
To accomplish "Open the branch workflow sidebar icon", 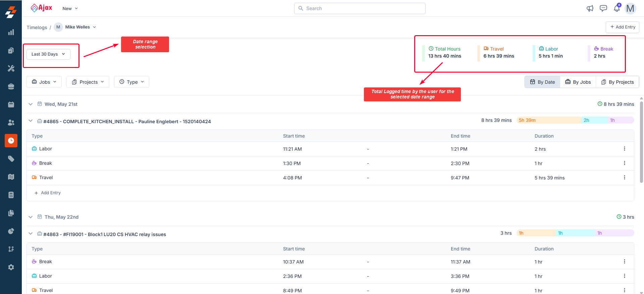I will click(x=11, y=249).
